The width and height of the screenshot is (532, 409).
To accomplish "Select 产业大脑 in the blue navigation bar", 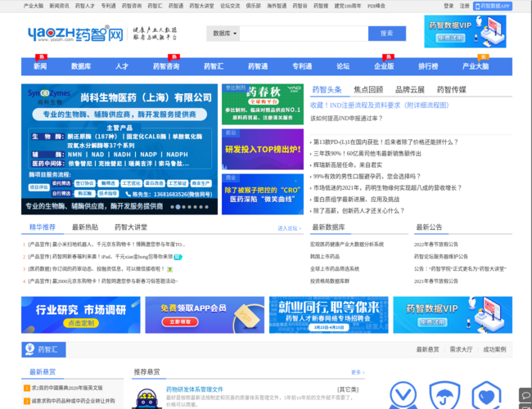I will pos(476,66).
